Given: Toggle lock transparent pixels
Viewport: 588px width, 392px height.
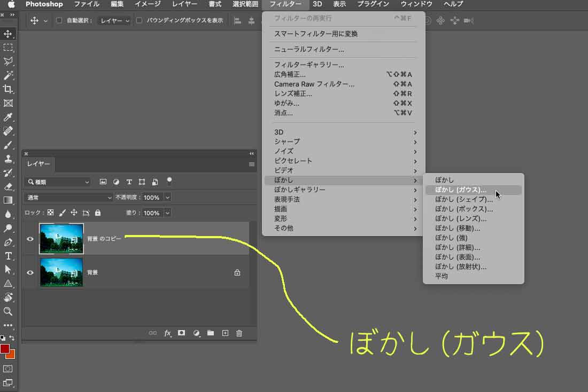Looking at the screenshot, I should [51, 213].
